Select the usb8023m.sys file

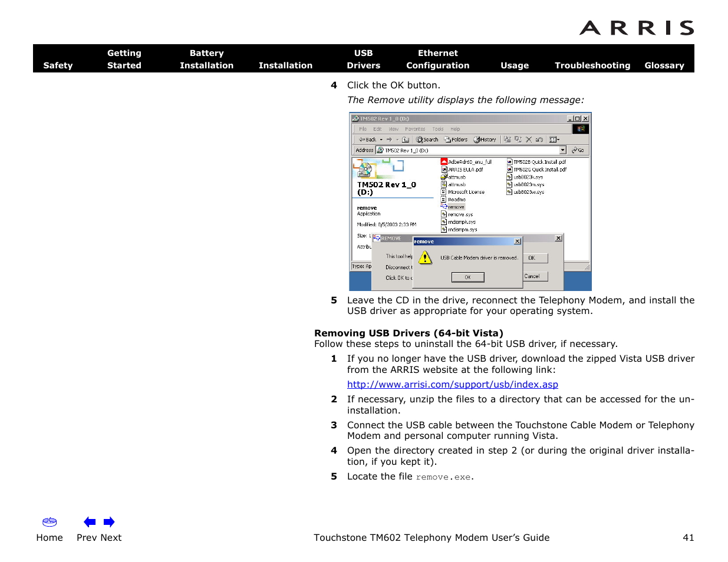525,184
